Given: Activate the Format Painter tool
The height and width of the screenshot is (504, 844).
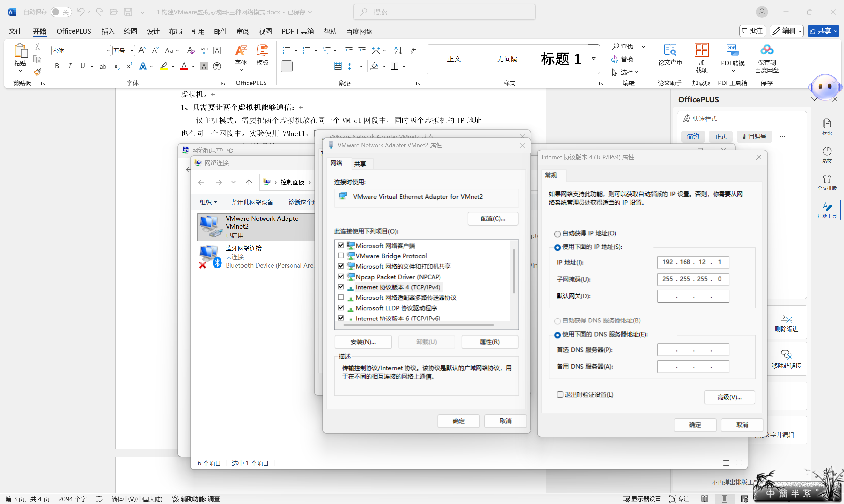Looking at the screenshot, I should tap(37, 72).
